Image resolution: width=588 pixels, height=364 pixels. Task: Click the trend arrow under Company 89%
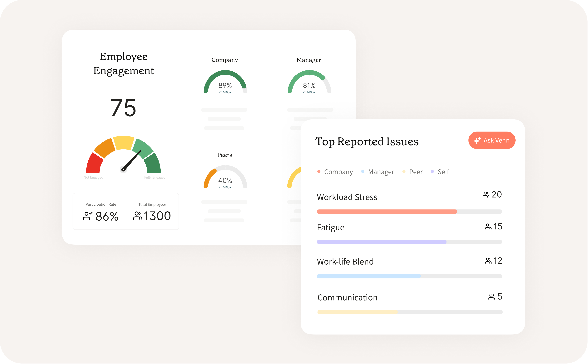230,92
